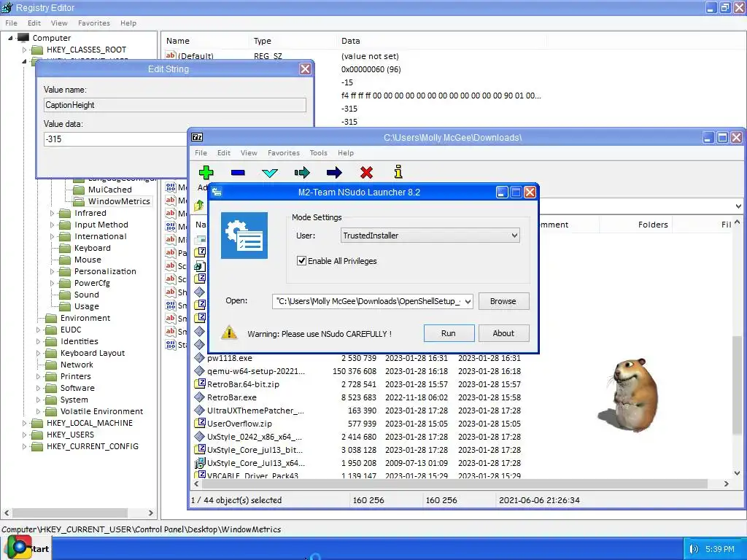Screen dimensions: 747x560
Task: Click the Value name field CaptionHeight
Action: [x=175, y=105]
